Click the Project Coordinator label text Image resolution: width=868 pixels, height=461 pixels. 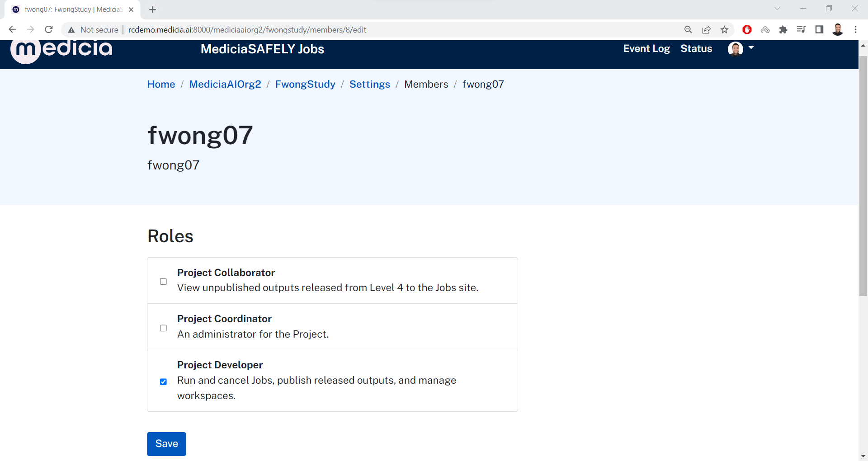[x=224, y=319]
